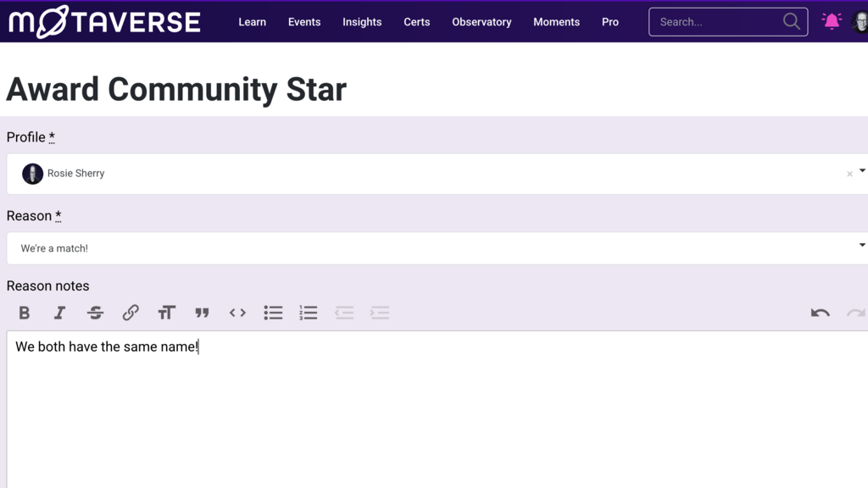Clear Rosie Sherry with the × control
868x488 pixels.
click(849, 174)
